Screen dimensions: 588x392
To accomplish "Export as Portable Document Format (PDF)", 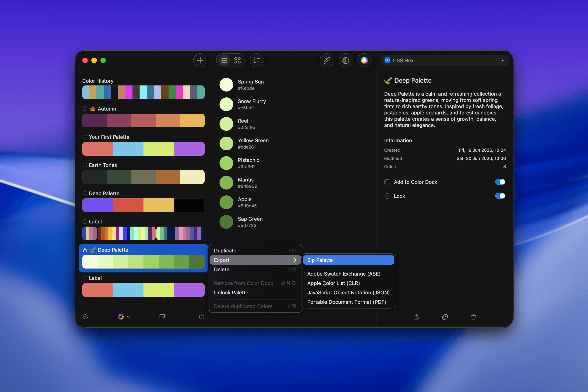I will 348,302.
